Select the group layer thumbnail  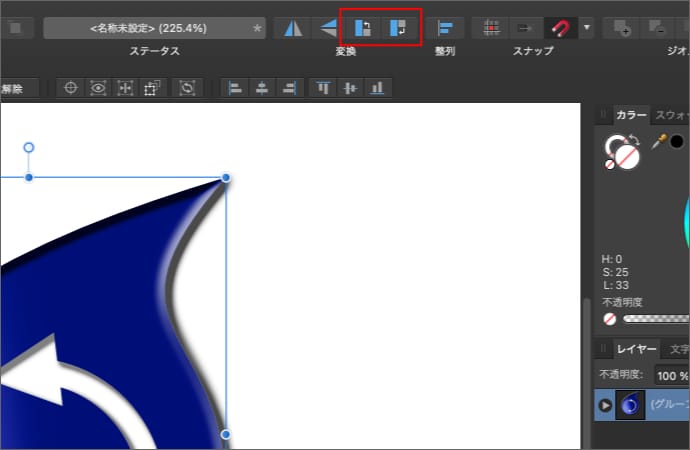pyautogui.click(x=630, y=405)
